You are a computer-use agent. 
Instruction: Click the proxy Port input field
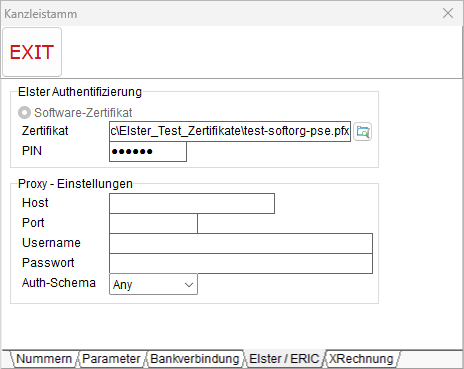153,223
